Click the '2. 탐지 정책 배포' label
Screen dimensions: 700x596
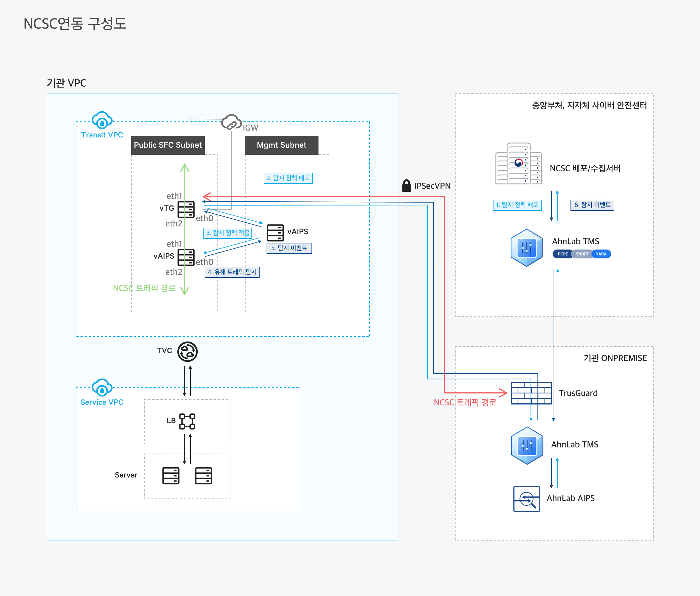pos(288,178)
